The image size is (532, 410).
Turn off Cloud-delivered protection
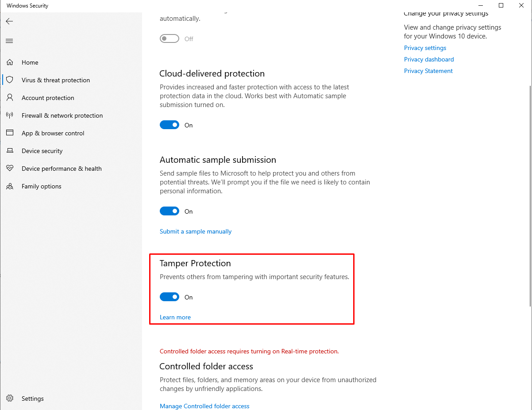click(170, 125)
